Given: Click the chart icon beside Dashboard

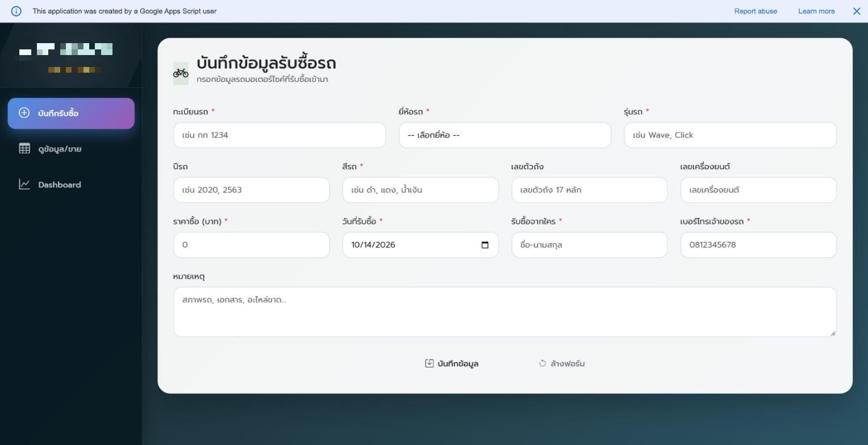Looking at the screenshot, I should [24, 184].
